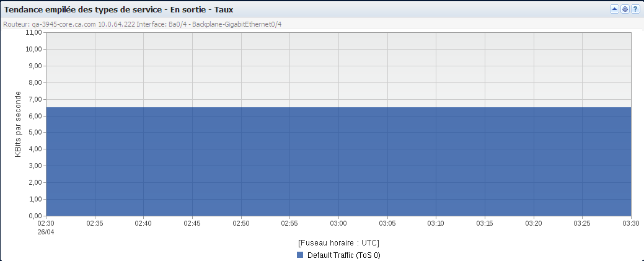Click the 02:55 time axis label
The image size is (644, 261).
[x=289, y=224]
